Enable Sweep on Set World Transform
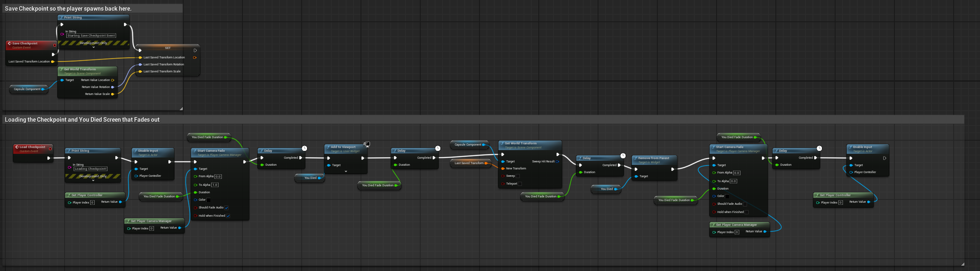The width and height of the screenshot is (980, 271). [518, 176]
